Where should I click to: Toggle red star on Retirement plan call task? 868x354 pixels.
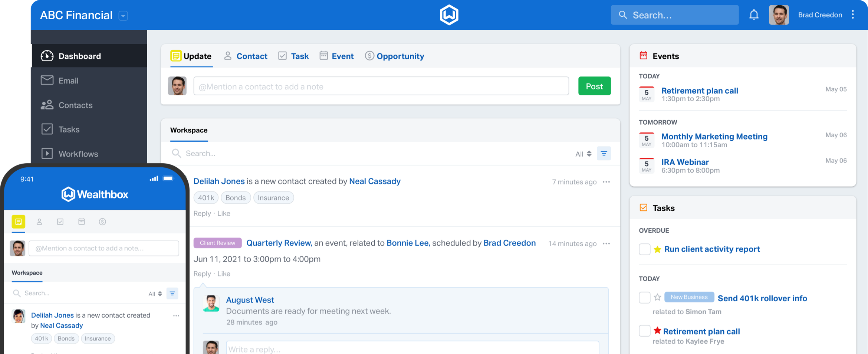click(x=657, y=330)
